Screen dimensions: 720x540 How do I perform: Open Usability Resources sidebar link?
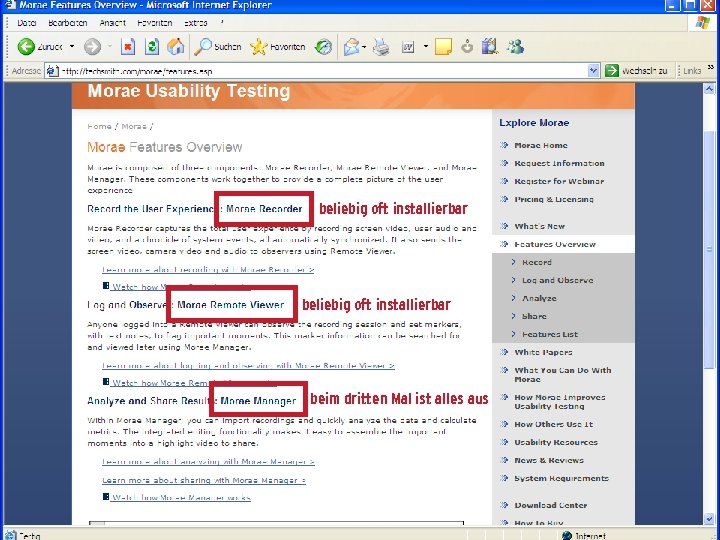556,442
